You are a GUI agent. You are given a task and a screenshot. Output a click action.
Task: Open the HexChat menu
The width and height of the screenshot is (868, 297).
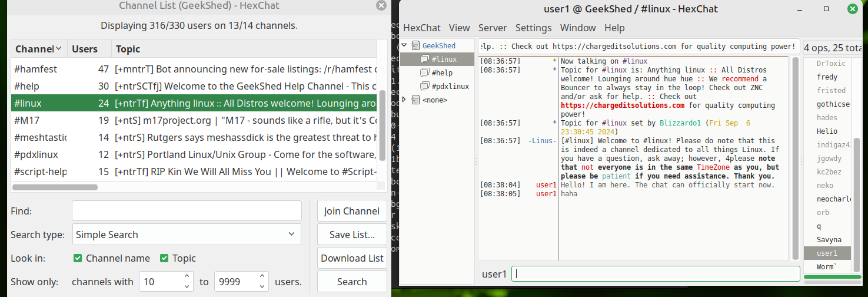(422, 28)
